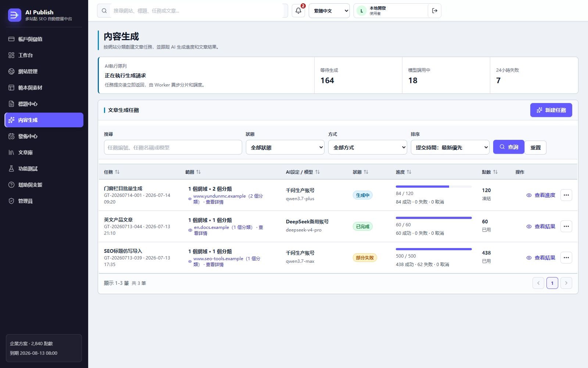Click the logout arrow icon
588x368 pixels.
pyautogui.click(x=435, y=11)
